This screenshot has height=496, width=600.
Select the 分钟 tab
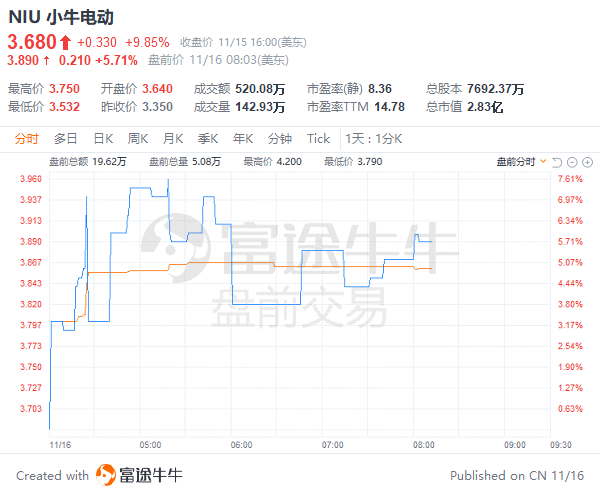coord(280,139)
